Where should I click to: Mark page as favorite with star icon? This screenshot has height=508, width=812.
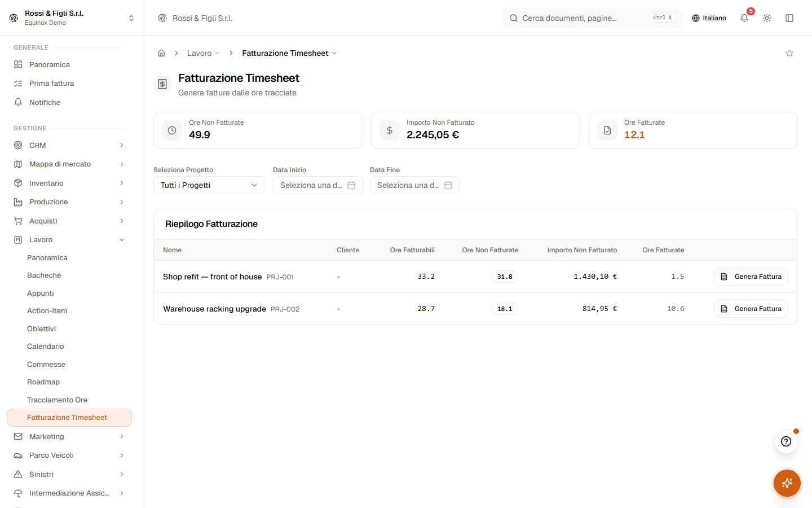[789, 53]
